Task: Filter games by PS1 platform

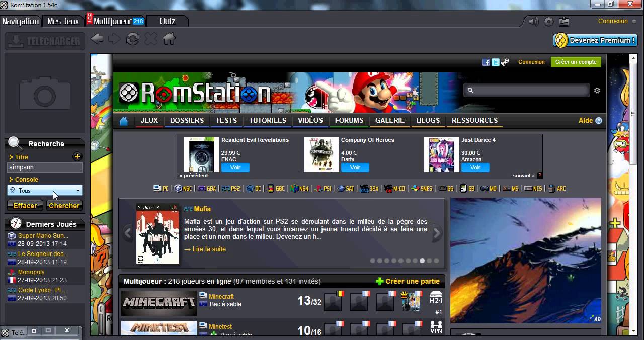Action: click(x=323, y=189)
